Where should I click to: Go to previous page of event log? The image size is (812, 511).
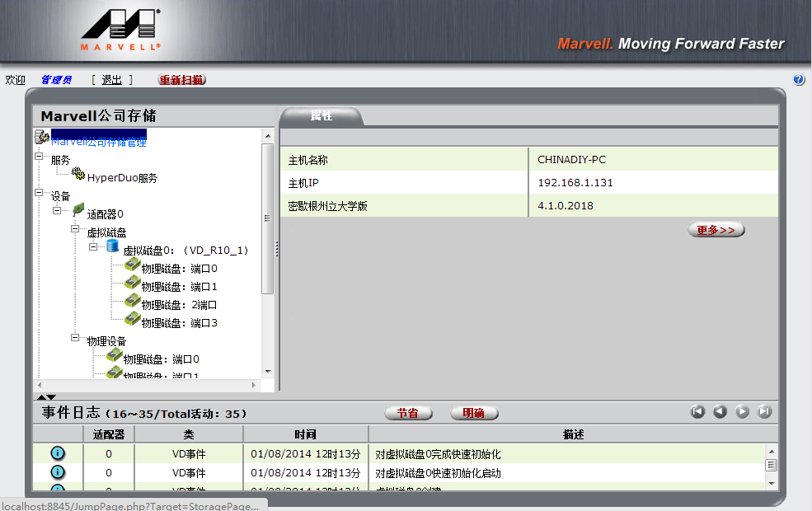(x=720, y=411)
